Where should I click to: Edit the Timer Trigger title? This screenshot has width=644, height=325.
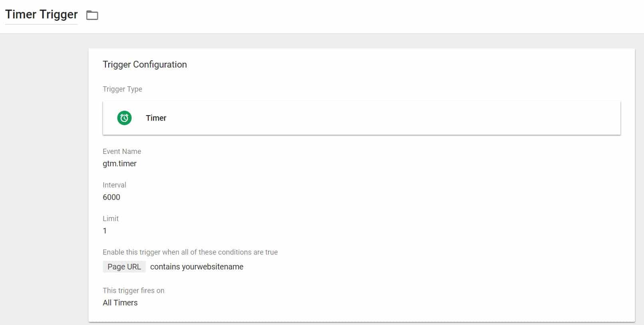click(x=42, y=14)
